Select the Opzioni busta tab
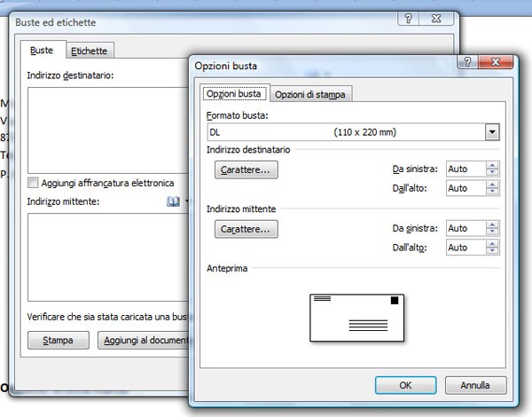The width and height of the screenshot is (532, 417). point(233,94)
